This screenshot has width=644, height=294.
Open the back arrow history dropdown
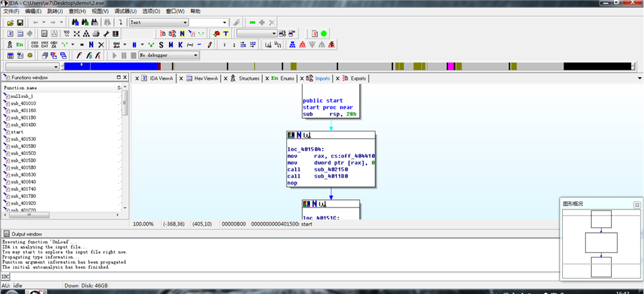coord(43,22)
